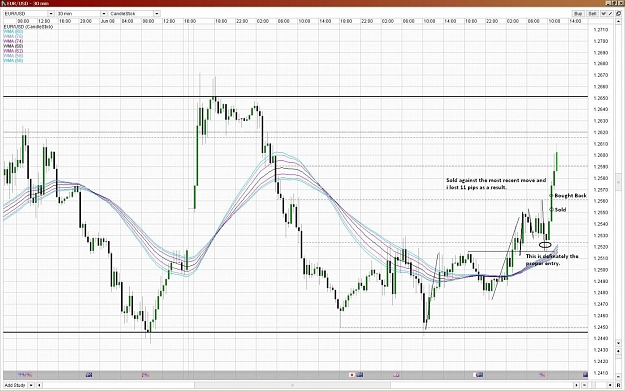Screen dimensions: 625x391
Task: Click the 1.2450 price axis label
Action: pyautogui.click(x=601, y=327)
